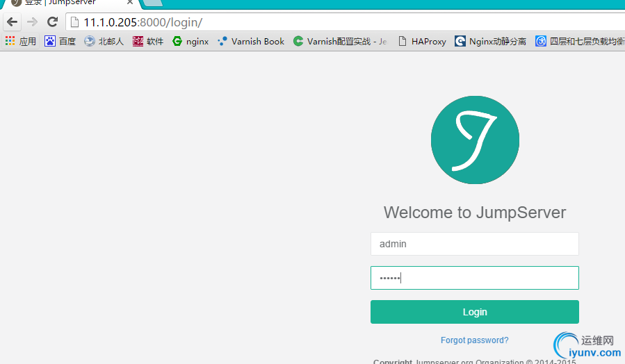The height and width of the screenshot is (364, 625).
Task: Open a new tab next to JumpServer tab
Action: 153,3
